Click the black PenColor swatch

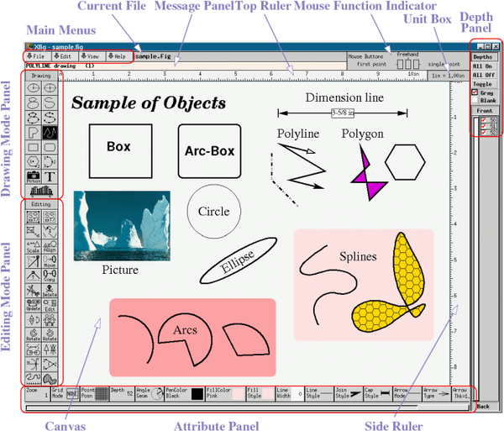tap(197, 394)
